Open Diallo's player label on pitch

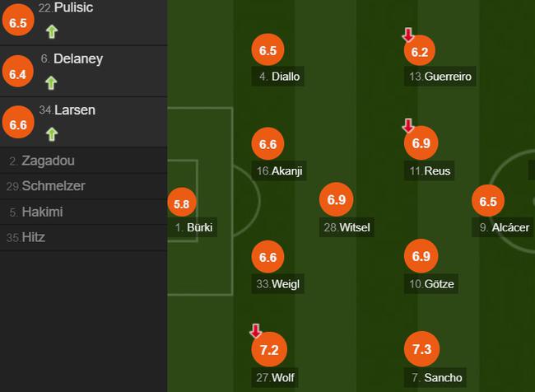coord(277,76)
